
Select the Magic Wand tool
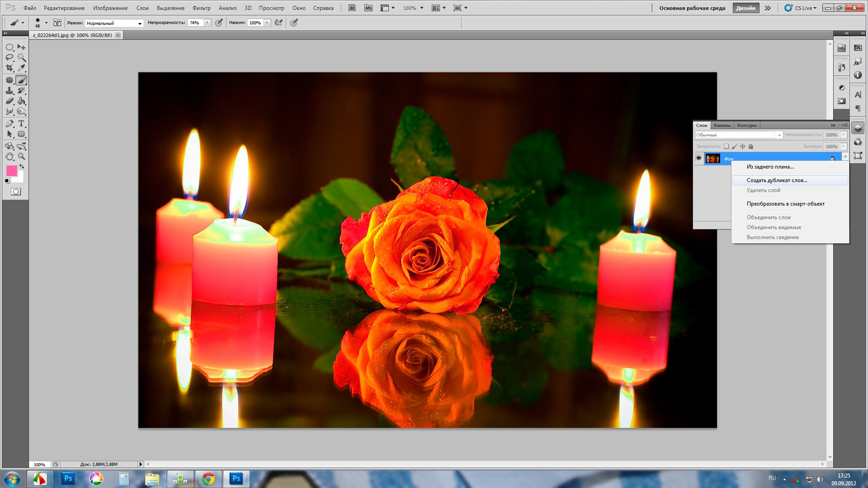point(21,57)
